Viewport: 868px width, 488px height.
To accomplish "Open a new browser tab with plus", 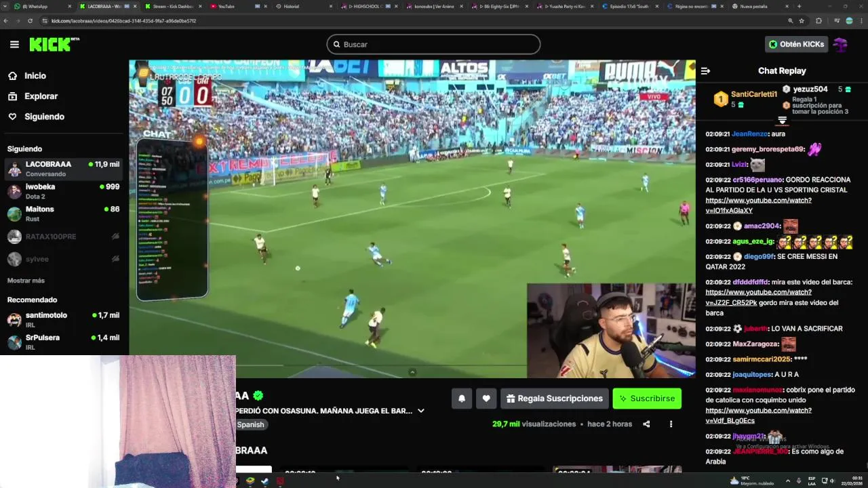I will click(x=800, y=6).
